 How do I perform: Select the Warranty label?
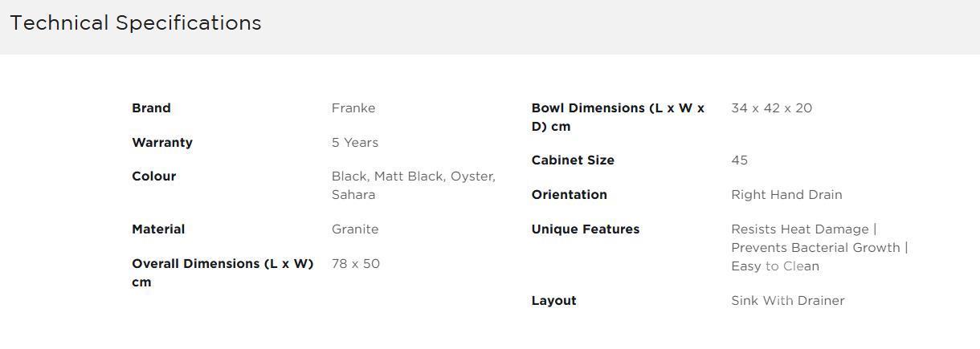pos(162,143)
